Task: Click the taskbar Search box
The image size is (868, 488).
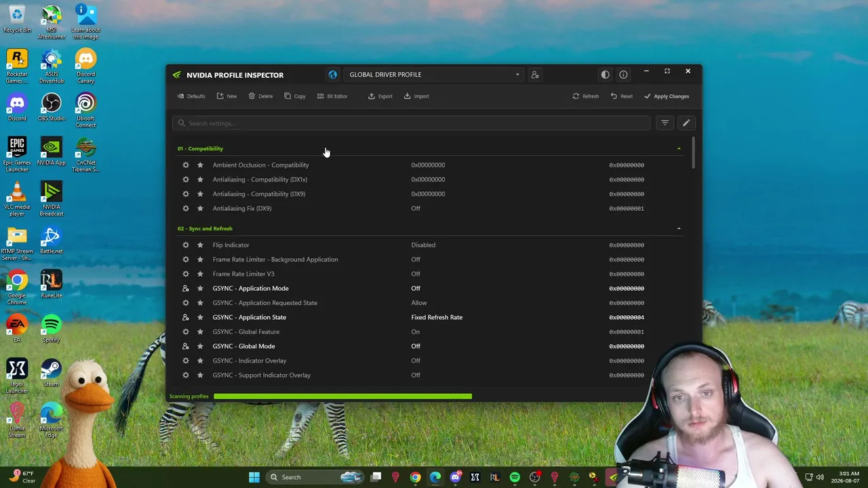Action: (314, 477)
